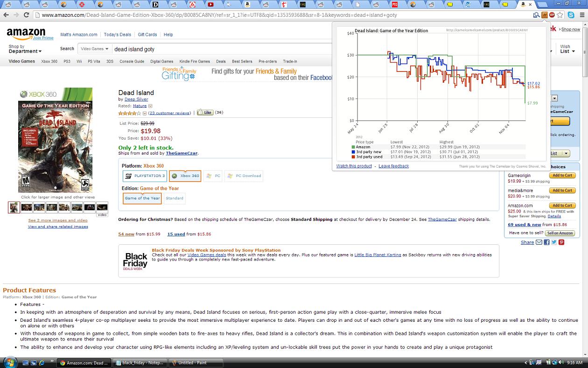
Task: Open the Trade-In nav item
Action: [290, 61]
